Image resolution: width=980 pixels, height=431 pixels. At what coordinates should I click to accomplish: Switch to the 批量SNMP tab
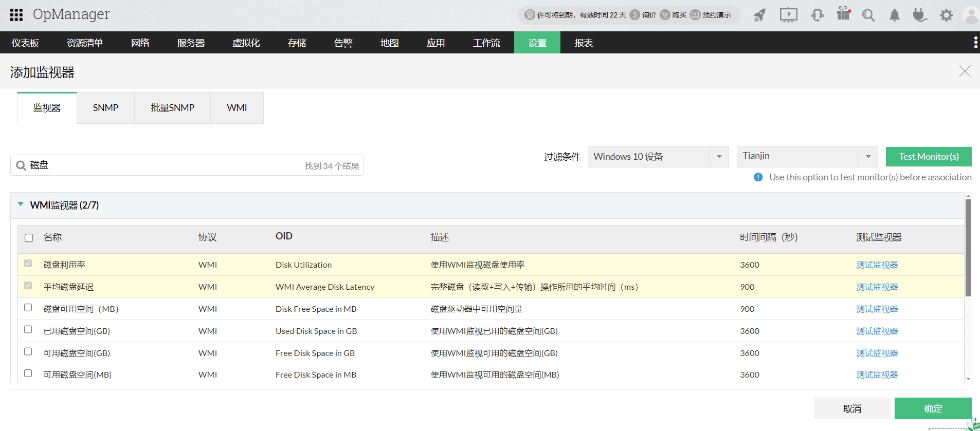point(172,108)
